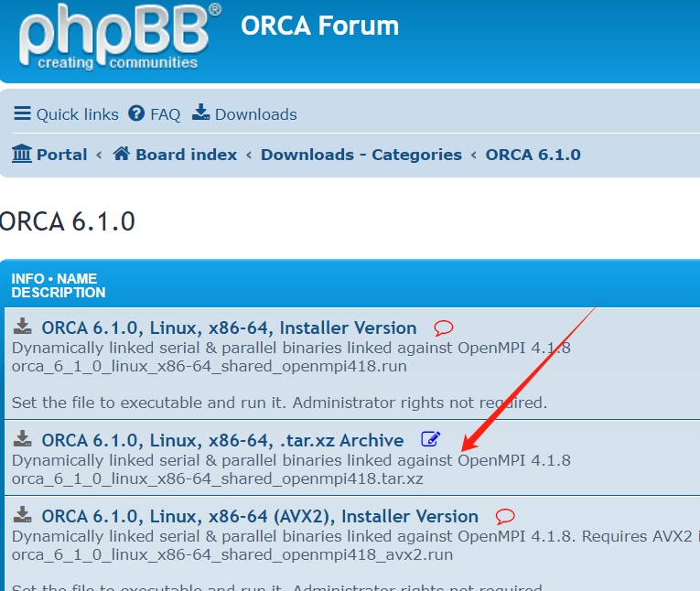Click red comment bubble next to Installer Version
The height and width of the screenshot is (591, 700).
pyautogui.click(x=443, y=328)
